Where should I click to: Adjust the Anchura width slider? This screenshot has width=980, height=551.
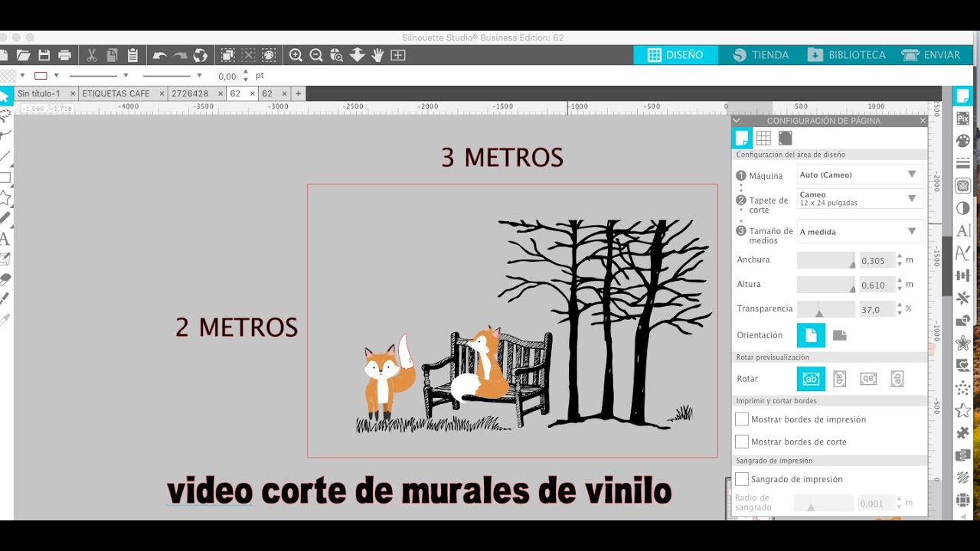[826, 260]
